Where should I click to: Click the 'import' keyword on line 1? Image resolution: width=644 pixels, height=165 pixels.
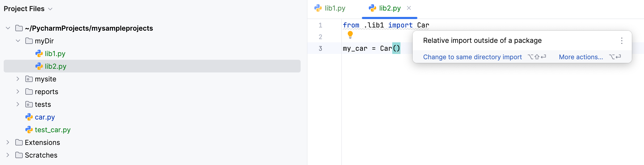pos(400,25)
